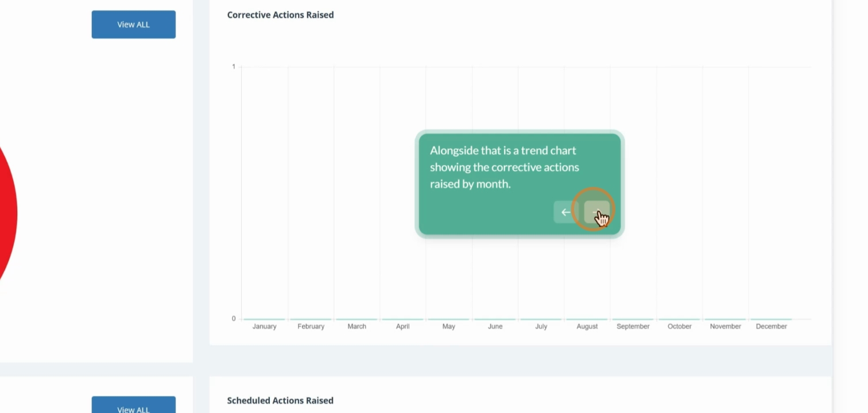
Task: Click the June month label
Action: pos(495,326)
